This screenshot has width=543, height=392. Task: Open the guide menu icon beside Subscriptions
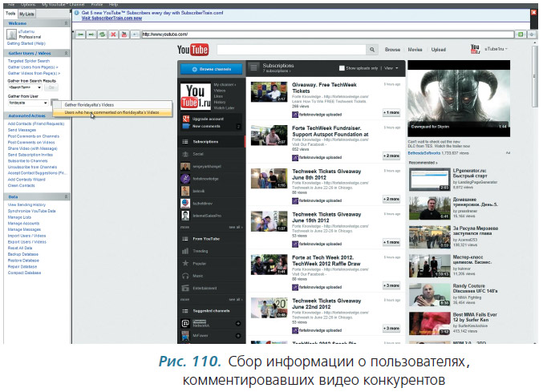[253, 68]
